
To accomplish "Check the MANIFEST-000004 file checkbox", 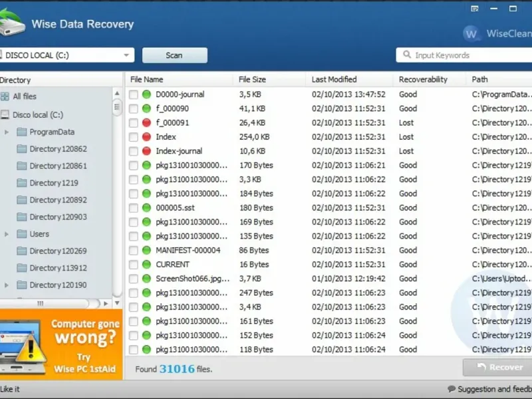I will (x=134, y=251).
